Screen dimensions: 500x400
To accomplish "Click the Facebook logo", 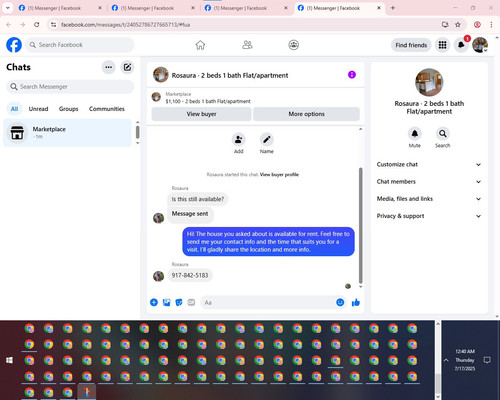I will coord(14,45).
